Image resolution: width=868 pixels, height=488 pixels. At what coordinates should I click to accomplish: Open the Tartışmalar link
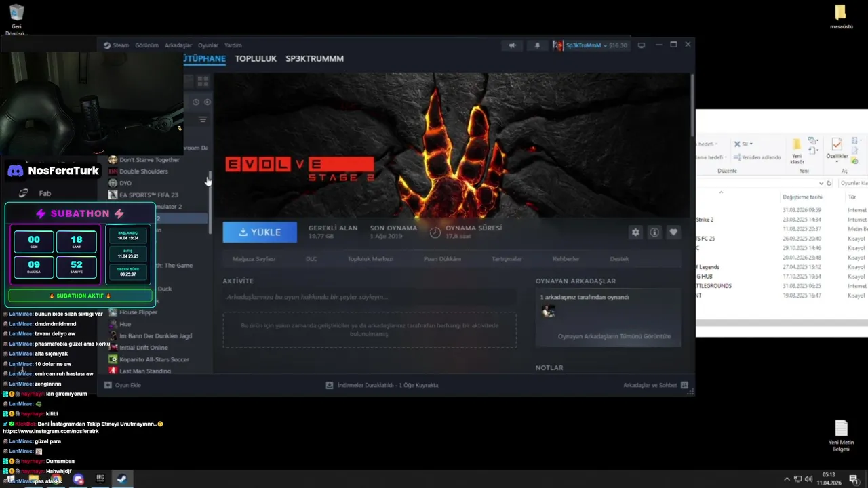[507, 259]
